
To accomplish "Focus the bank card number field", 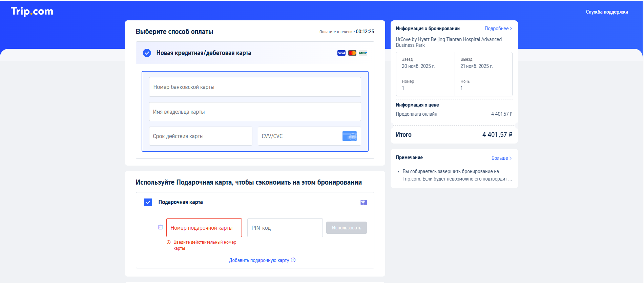I will [255, 87].
